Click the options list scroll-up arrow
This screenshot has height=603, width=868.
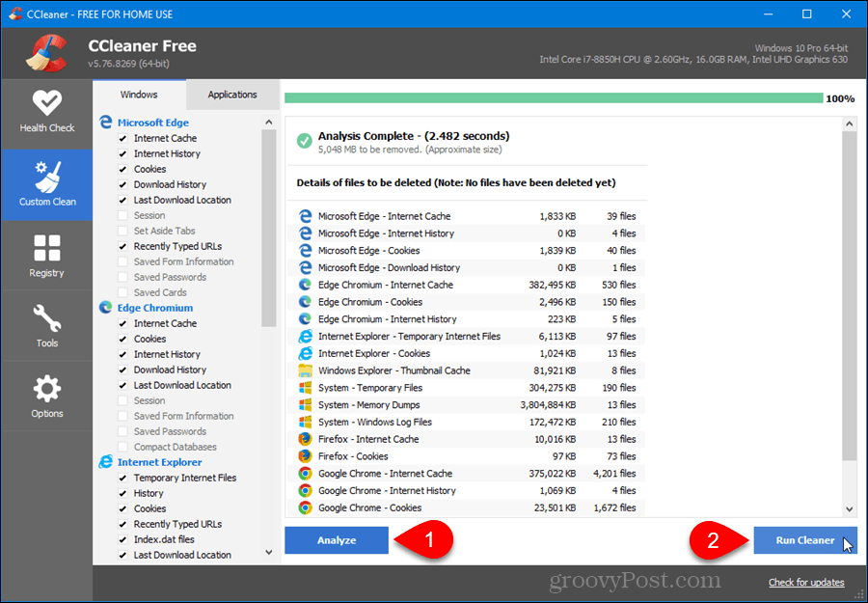pyautogui.click(x=269, y=122)
